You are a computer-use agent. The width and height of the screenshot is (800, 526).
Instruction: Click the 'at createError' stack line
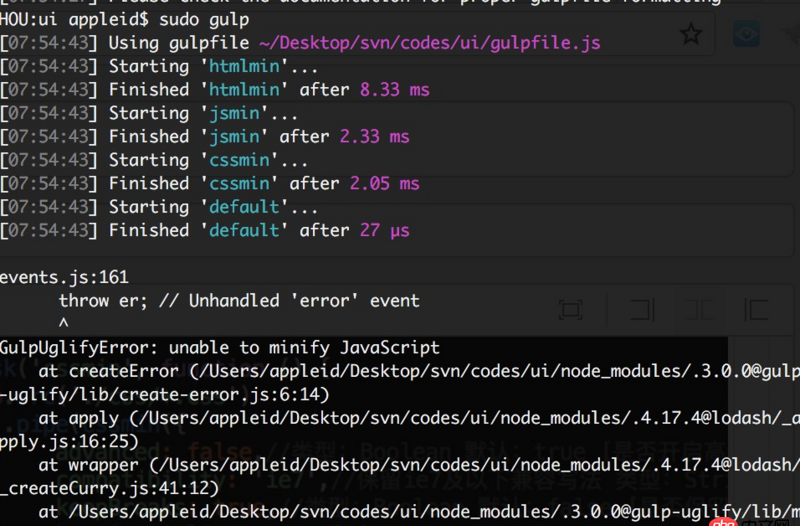pyautogui.click(x=419, y=371)
